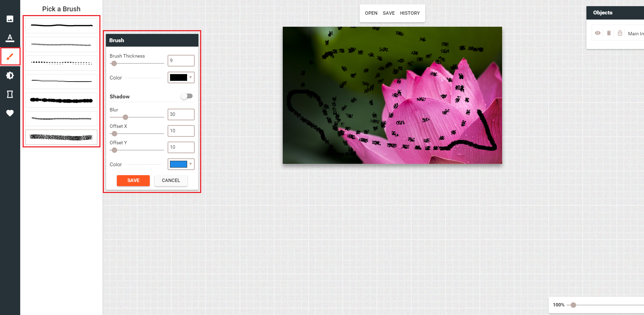The image size is (644, 315).
Task: Click the Blur value input field
Action: 181,114
